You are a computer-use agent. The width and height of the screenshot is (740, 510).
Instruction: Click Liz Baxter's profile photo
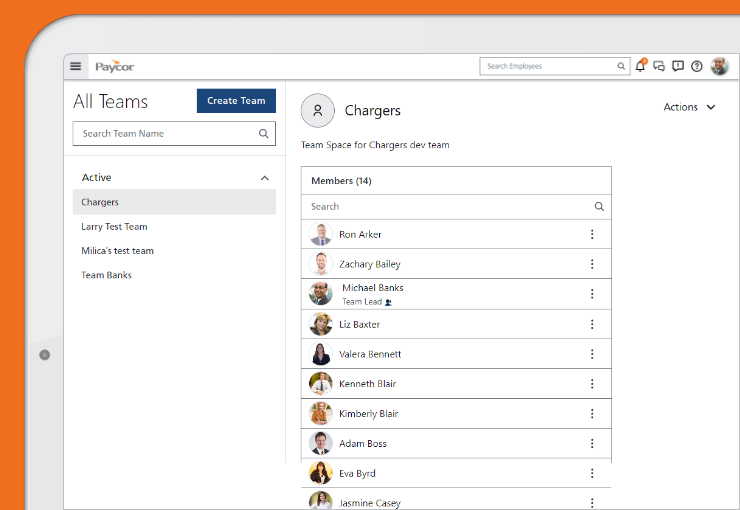pyautogui.click(x=320, y=324)
